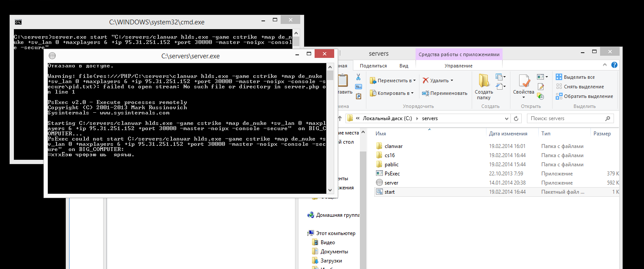Collapse the ribbon using the chevron arrow

604,65
